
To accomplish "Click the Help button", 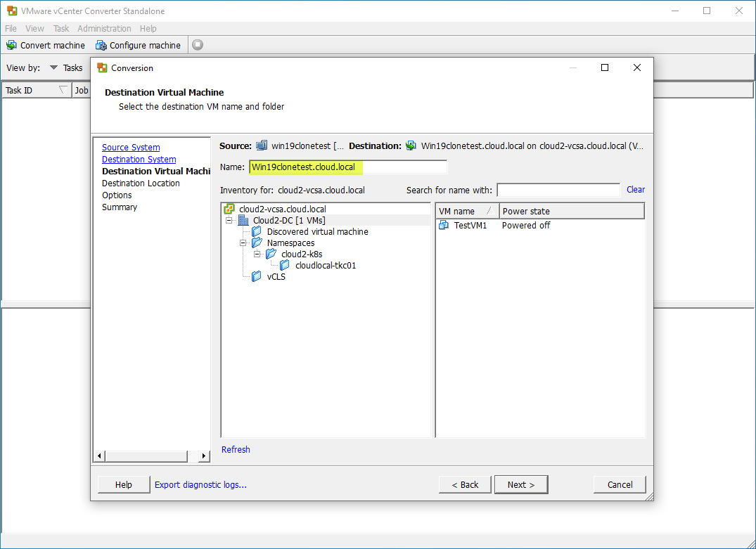I will [x=124, y=484].
